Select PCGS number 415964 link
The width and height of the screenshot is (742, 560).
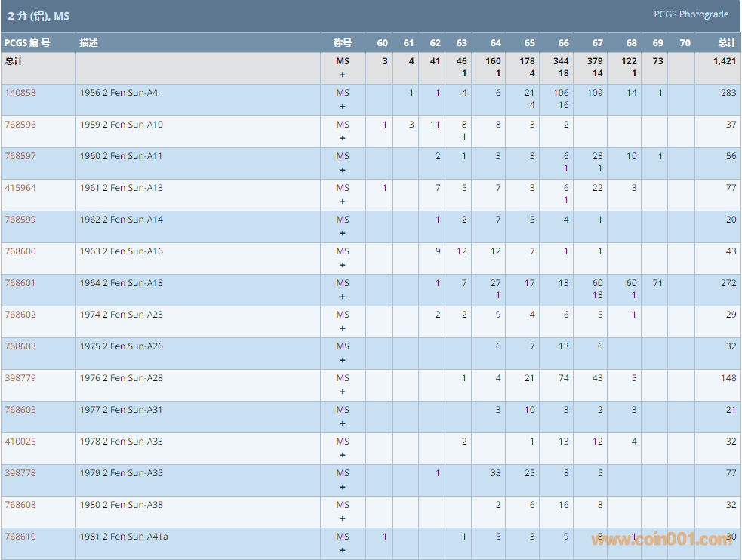[x=20, y=188]
